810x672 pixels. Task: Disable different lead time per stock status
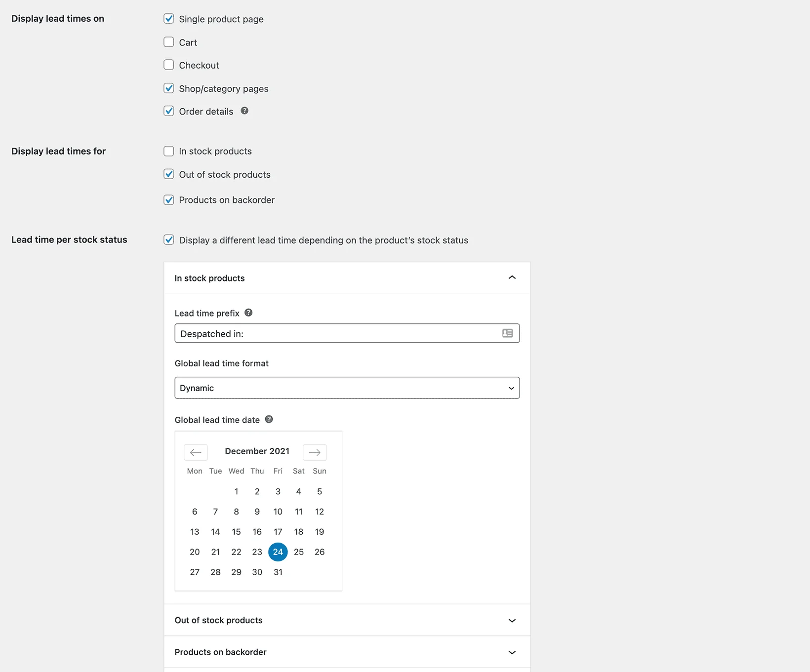(x=168, y=240)
